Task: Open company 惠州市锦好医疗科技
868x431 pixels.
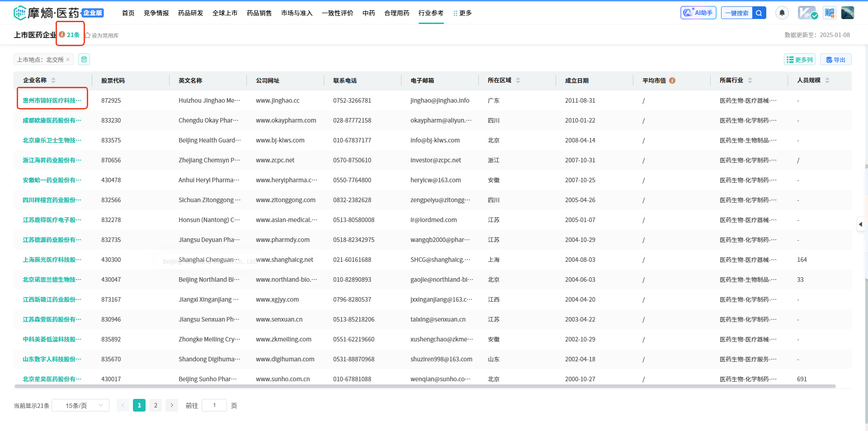Action: 52,100
